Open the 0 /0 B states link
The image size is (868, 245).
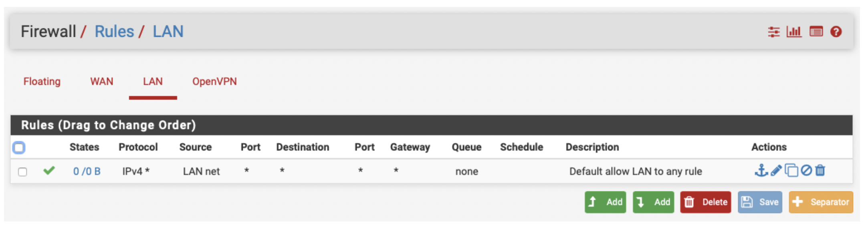(87, 171)
